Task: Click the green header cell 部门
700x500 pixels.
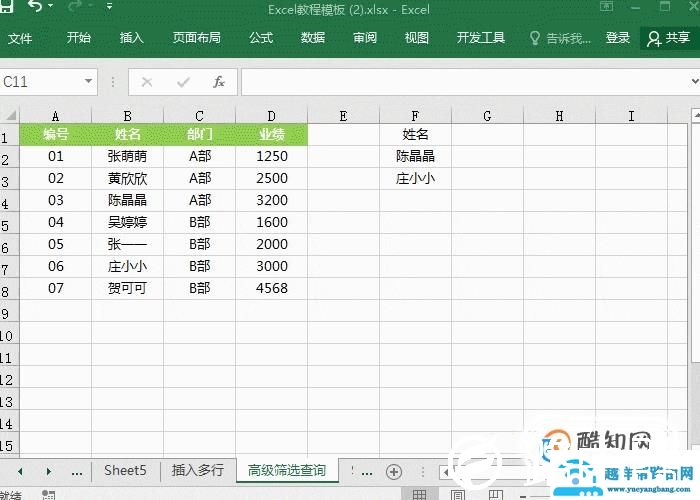Action: coord(200,134)
